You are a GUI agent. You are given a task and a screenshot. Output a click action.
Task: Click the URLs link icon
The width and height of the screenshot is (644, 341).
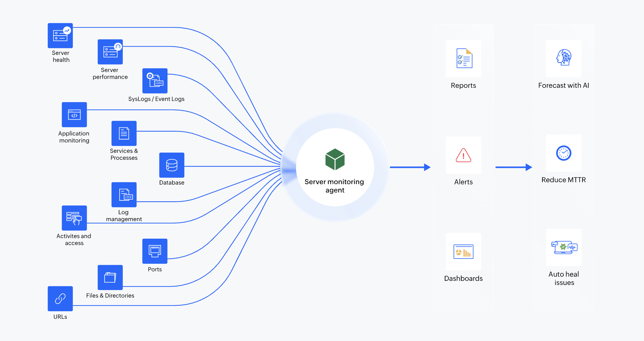point(60,299)
